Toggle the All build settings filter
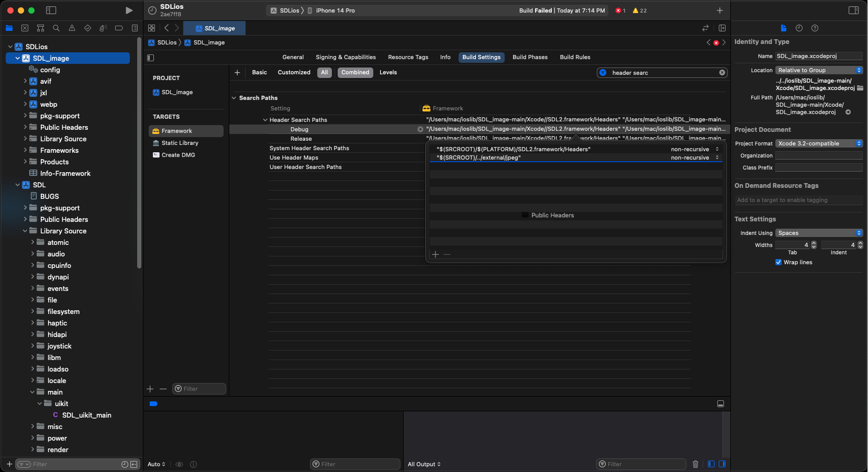Screen dimensions: 868x472 pos(325,73)
